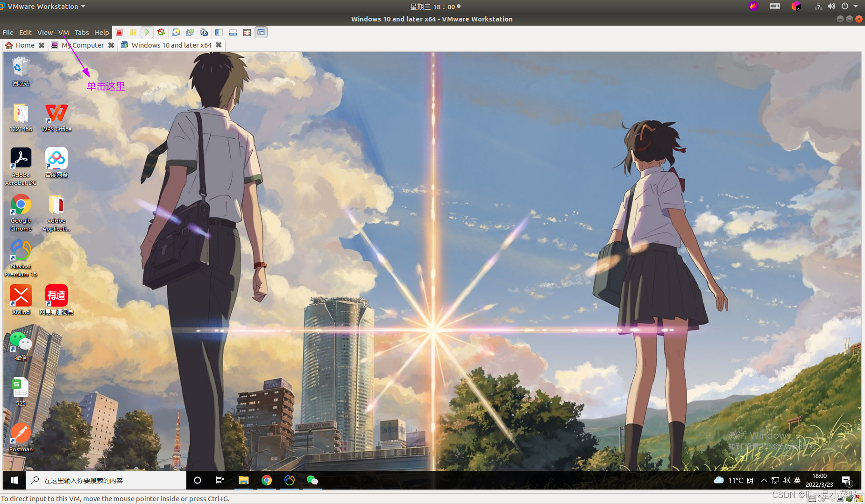Click the network icon in Windows tray
The height and width of the screenshot is (504, 865).
(x=775, y=480)
